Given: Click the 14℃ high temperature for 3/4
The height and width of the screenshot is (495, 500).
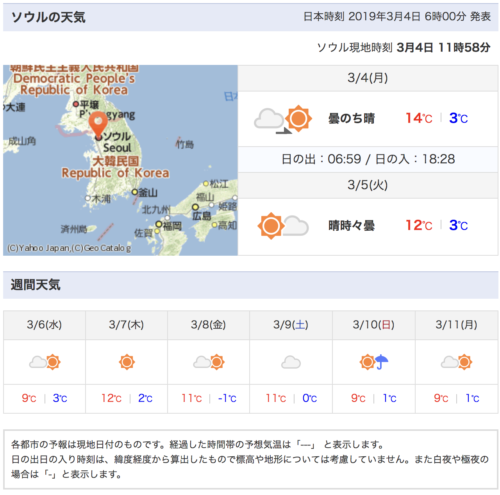Looking at the screenshot, I should (419, 118).
